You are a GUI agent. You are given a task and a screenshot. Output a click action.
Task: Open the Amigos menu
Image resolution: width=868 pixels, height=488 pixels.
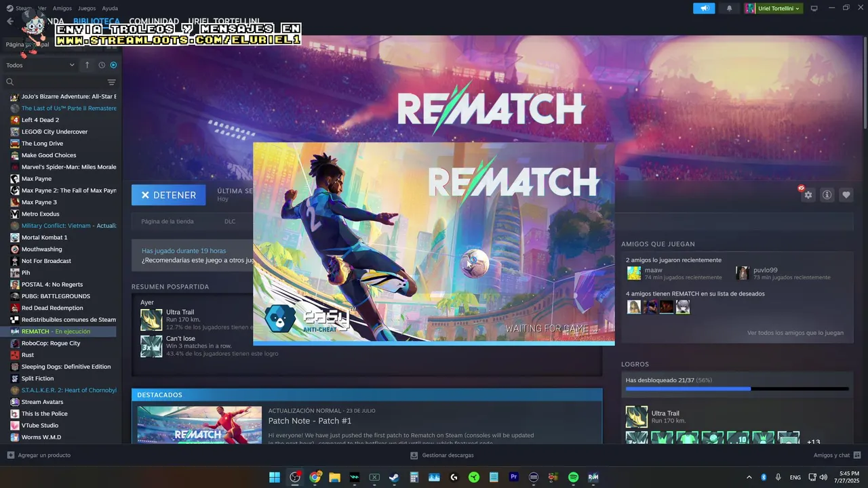point(62,8)
